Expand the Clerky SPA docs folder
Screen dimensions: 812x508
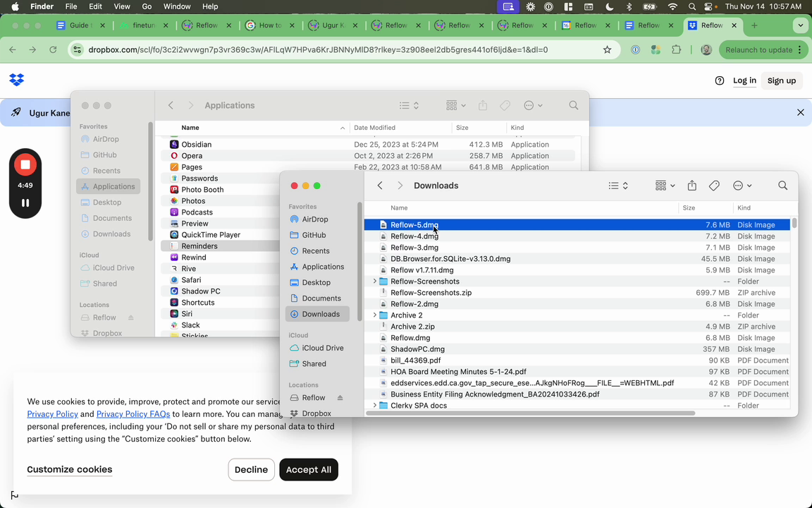point(374,406)
